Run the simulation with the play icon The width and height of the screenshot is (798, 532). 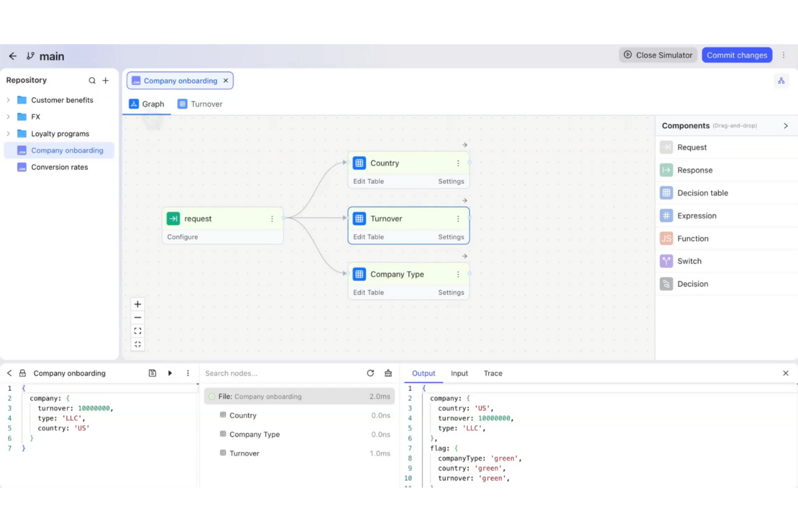point(170,372)
